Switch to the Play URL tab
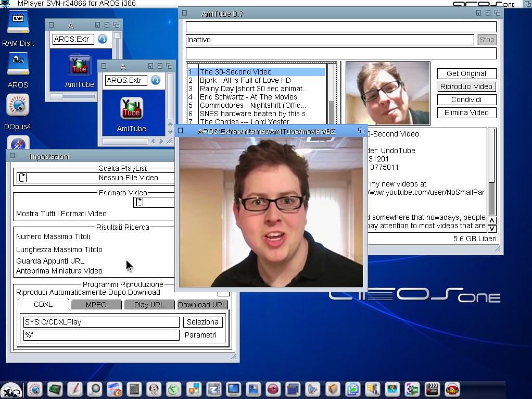This screenshot has width=532, height=399. click(x=149, y=305)
